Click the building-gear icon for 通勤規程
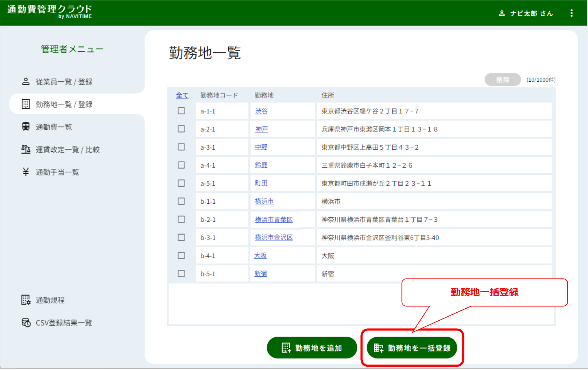 [26, 300]
